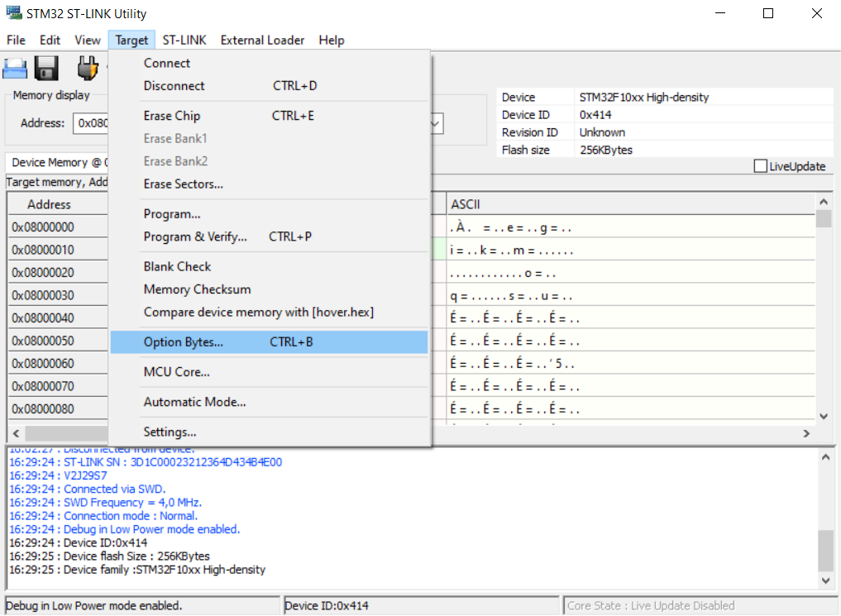Screen dimensions: 841x616
Task: Click Program & Verify menu entry
Action: pyautogui.click(x=195, y=236)
